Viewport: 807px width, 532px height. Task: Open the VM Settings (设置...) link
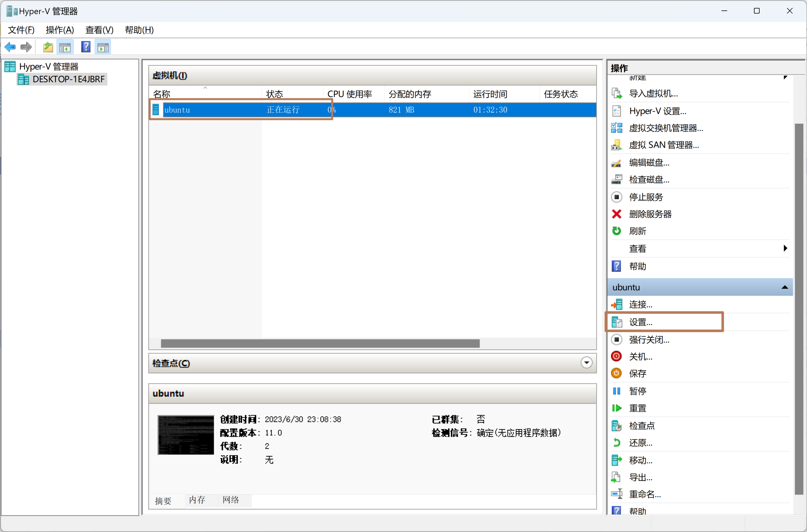pyautogui.click(x=640, y=322)
